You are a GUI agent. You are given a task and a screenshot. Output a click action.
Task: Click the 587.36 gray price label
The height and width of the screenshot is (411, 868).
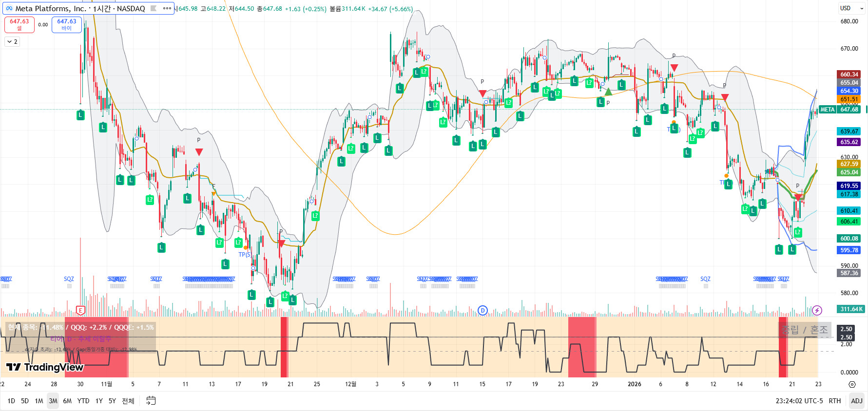pyautogui.click(x=849, y=273)
